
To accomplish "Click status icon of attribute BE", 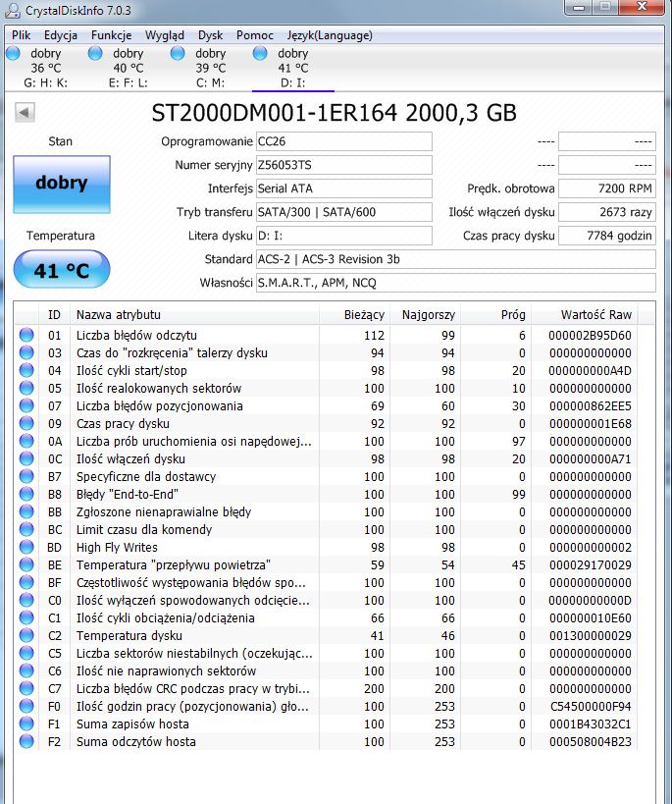I will click(26, 565).
